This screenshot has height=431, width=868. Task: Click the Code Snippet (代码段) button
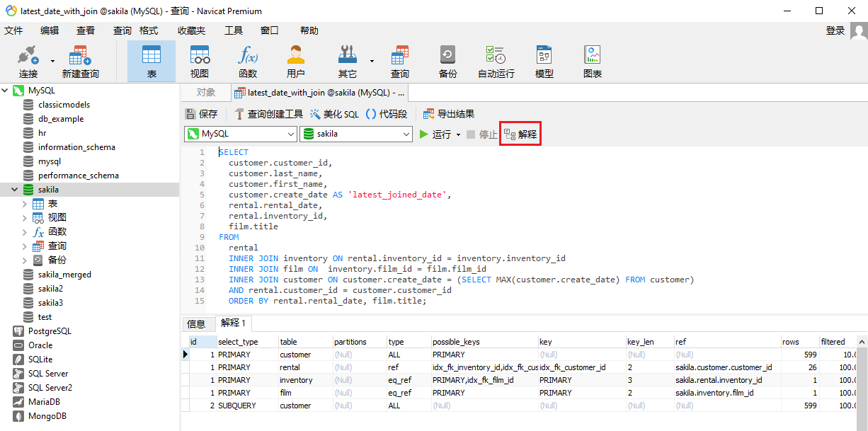pos(387,114)
